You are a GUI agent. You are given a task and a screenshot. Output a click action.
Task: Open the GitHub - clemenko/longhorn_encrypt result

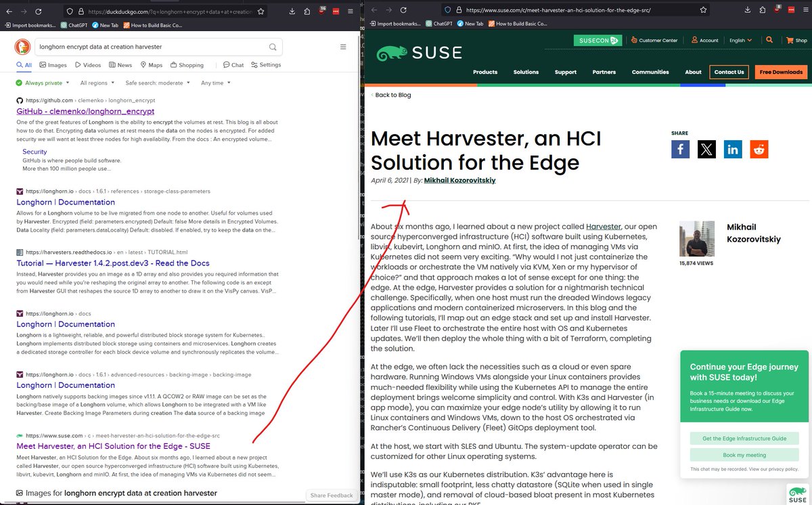pos(86,111)
